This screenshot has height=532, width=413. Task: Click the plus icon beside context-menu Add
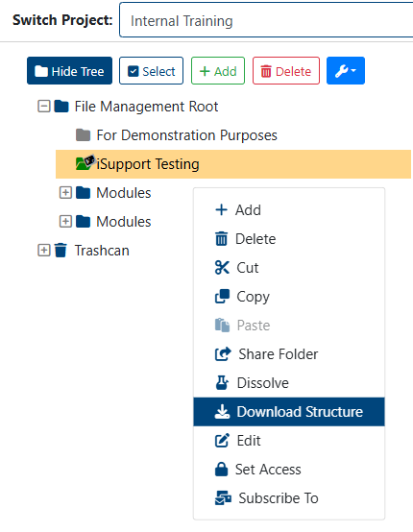(x=222, y=209)
